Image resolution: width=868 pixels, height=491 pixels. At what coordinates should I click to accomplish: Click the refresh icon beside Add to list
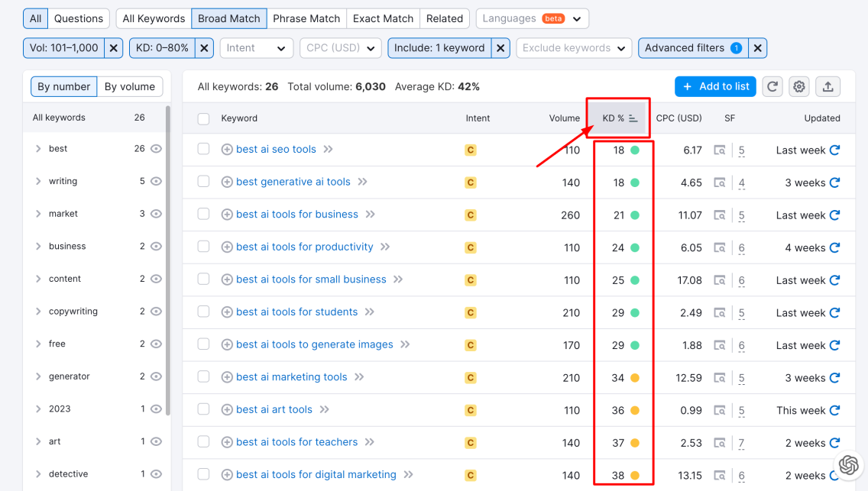[772, 86]
